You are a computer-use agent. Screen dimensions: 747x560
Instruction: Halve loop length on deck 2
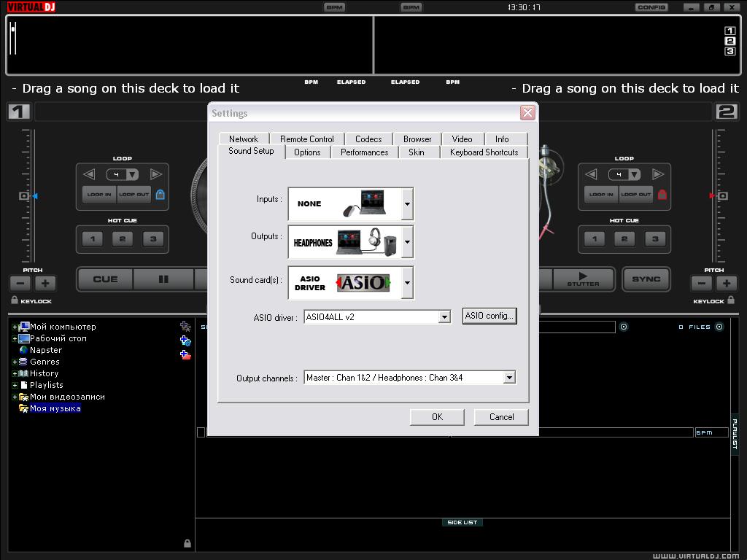click(591, 174)
